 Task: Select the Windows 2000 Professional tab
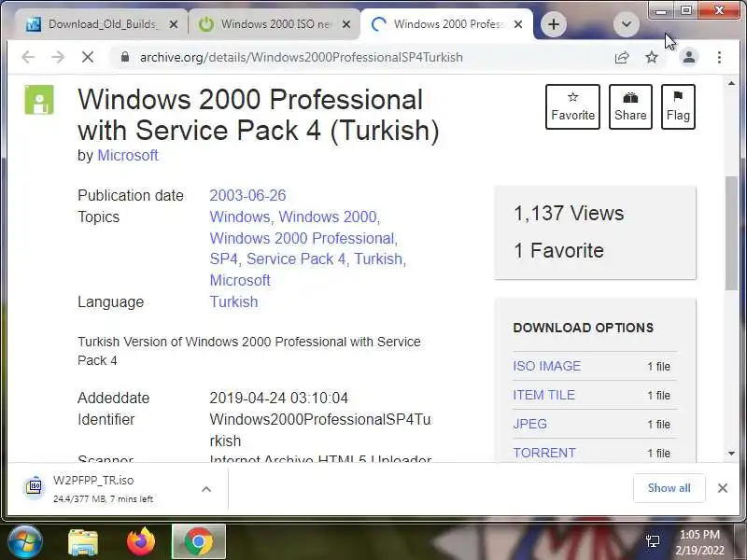(x=448, y=24)
